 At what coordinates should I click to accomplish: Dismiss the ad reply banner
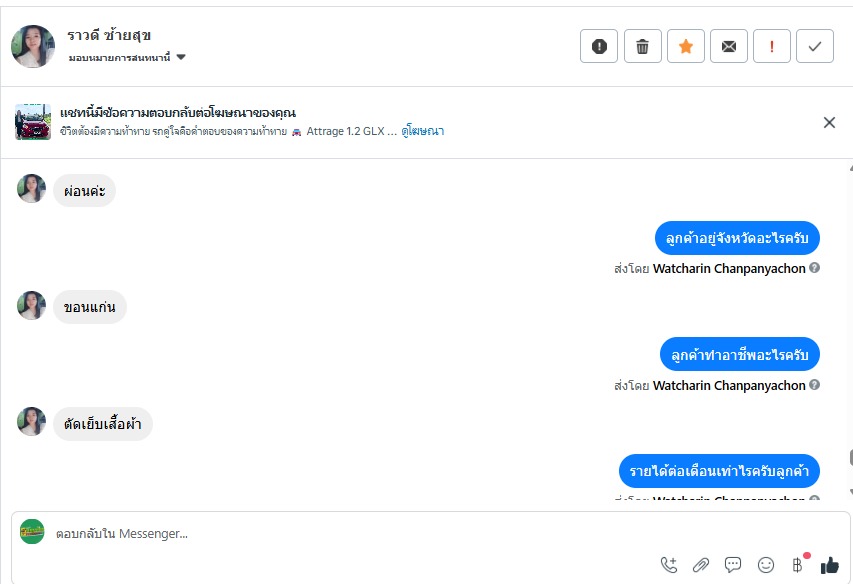pyautogui.click(x=829, y=122)
